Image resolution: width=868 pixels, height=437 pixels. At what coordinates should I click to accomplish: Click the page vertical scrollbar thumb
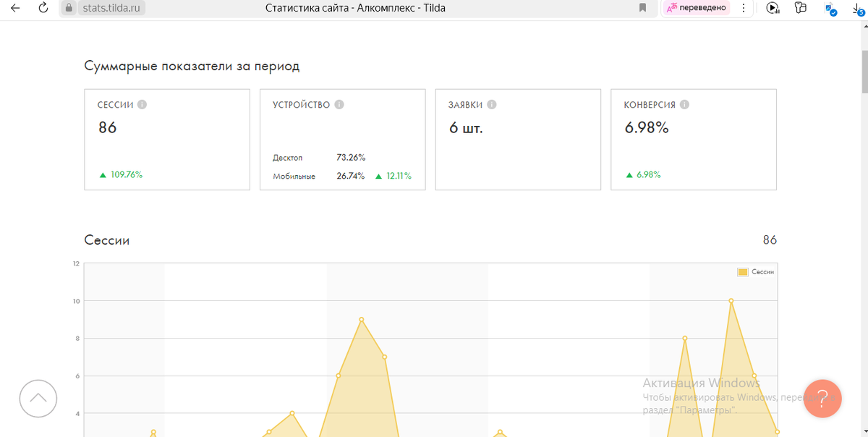[864, 71]
